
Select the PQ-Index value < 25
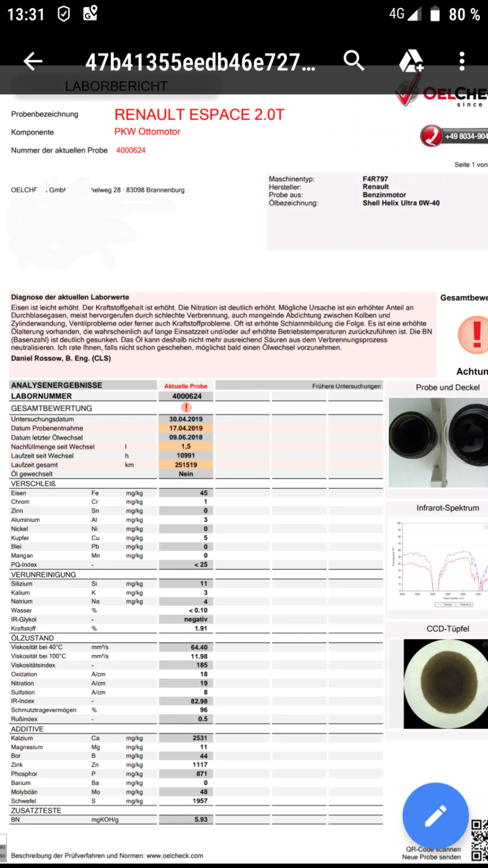point(201,565)
